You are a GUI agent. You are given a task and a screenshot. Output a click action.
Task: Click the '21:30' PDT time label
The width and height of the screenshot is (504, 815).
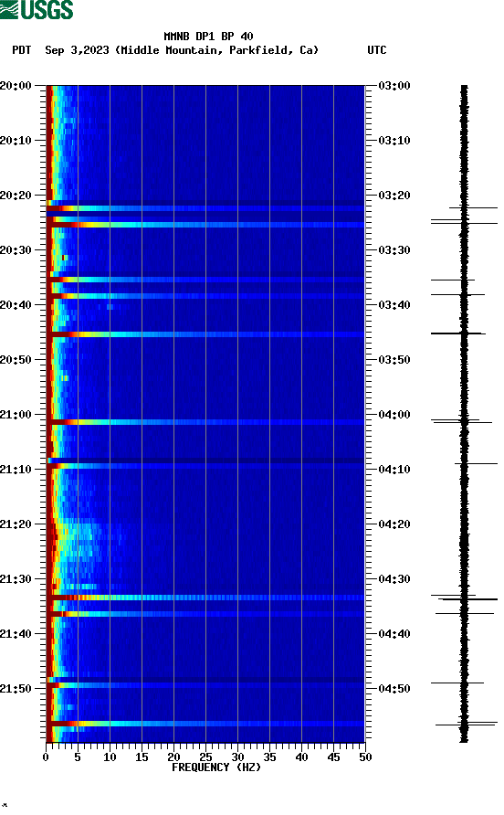click(16, 579)
